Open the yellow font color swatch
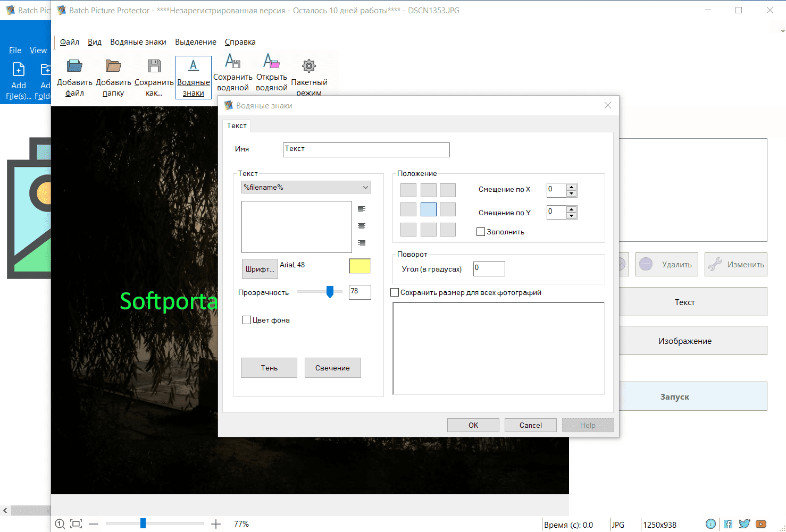The height and width of the screenshot is (532, 786). coord(359,266)
